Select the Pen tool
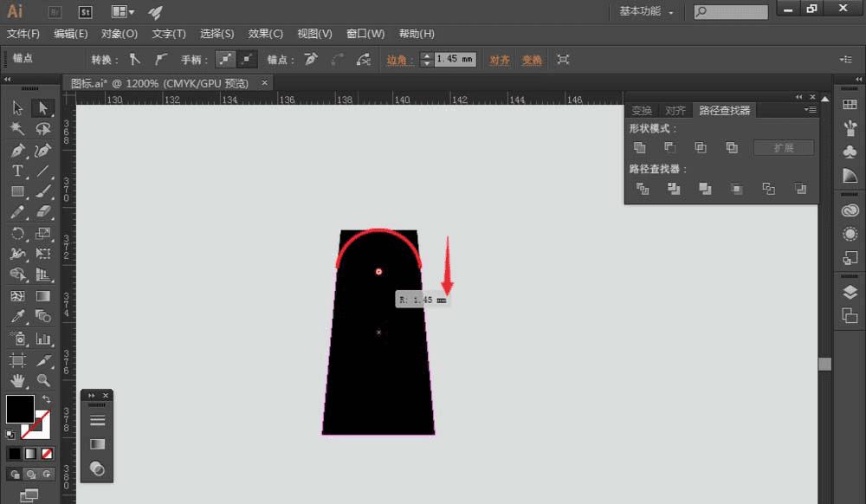The image size is (866, 504). (17, 150)
